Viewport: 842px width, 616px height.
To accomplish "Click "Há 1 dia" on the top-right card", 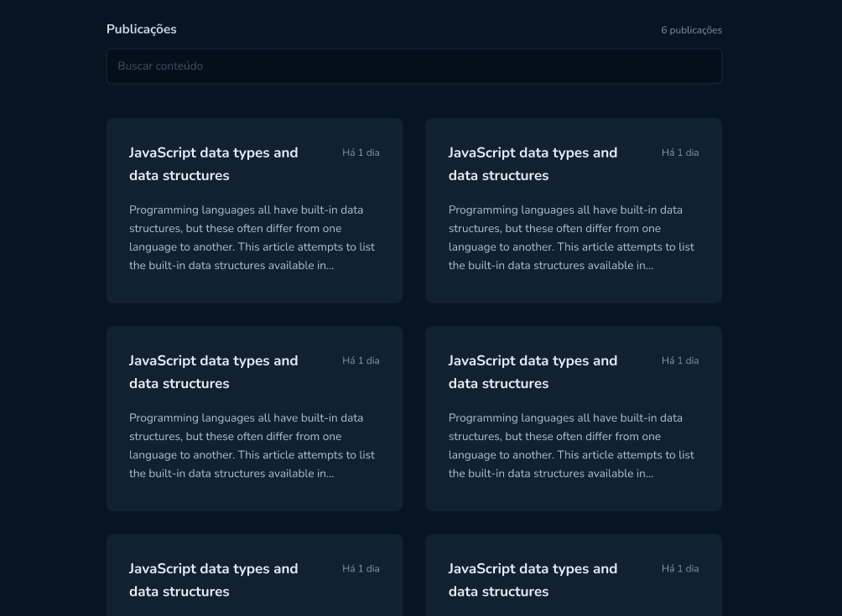I will point(680,153).
